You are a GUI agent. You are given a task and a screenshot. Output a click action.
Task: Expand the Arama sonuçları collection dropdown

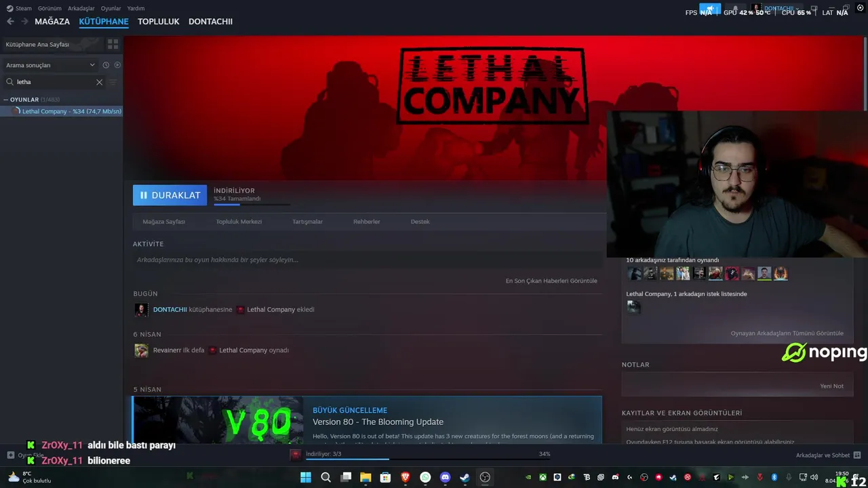coord(51,65)
